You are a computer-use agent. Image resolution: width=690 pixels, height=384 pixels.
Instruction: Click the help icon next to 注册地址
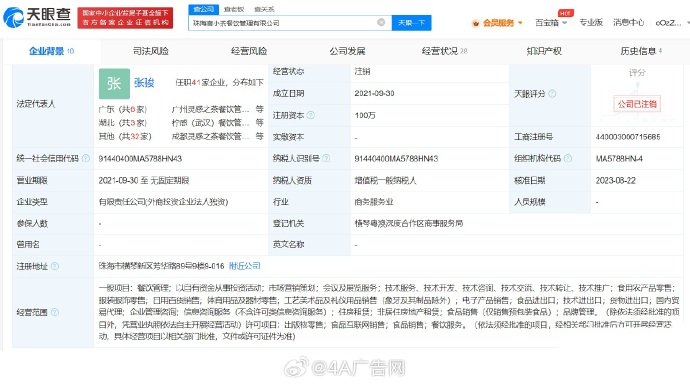point(55,266)
